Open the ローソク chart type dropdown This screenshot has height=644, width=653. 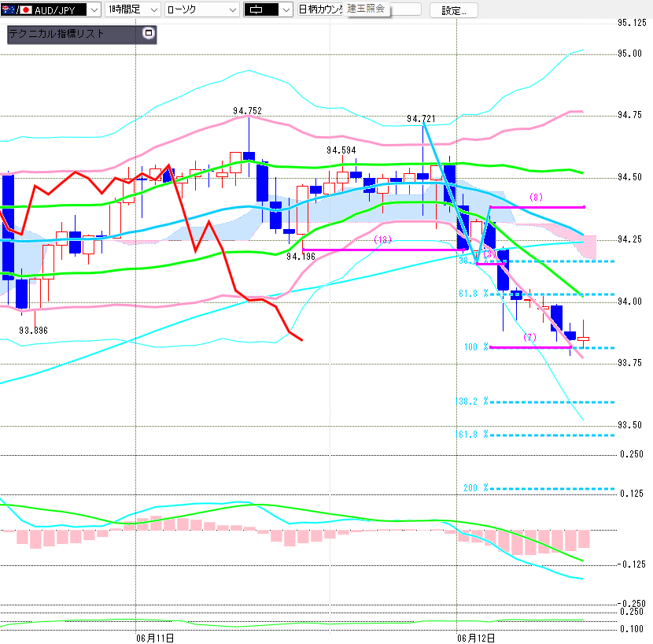(201, 9)
